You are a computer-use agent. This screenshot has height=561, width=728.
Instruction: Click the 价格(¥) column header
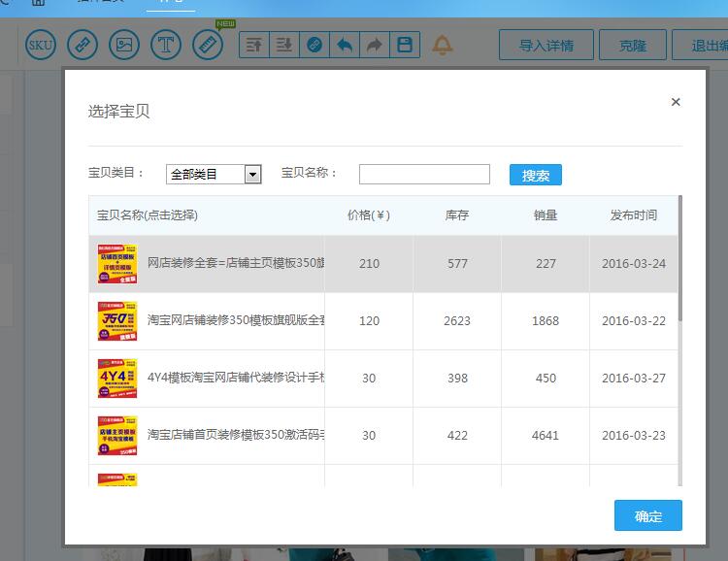click(369, 215)
